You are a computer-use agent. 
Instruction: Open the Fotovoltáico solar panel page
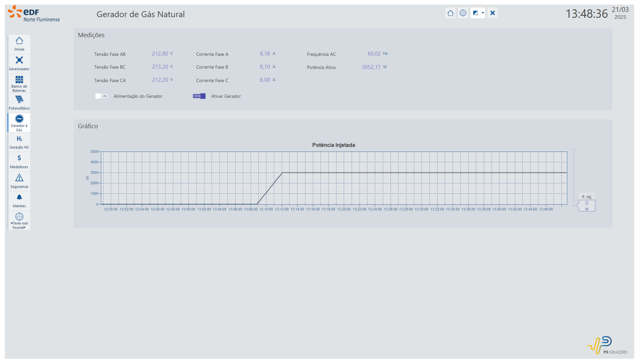tap(19, 103)
